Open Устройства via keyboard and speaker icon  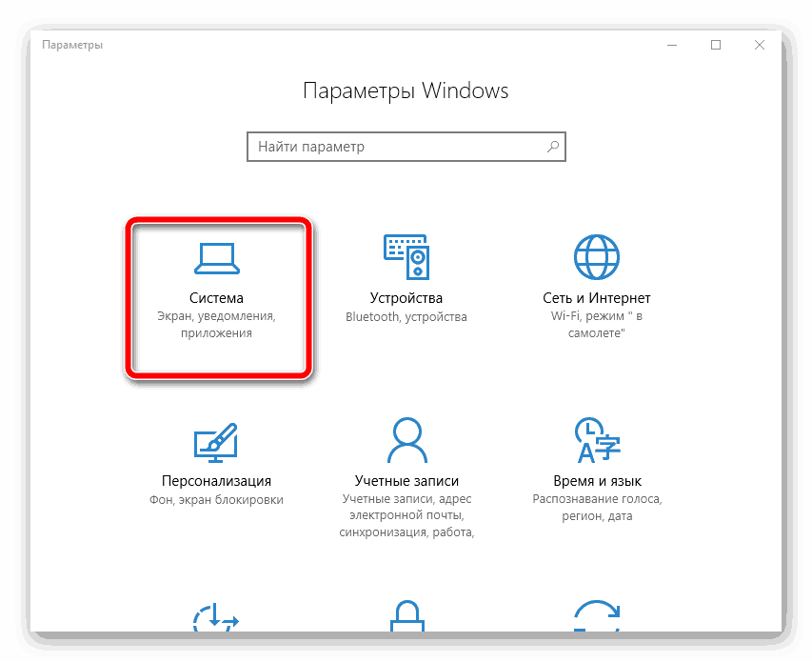(406, 254)
